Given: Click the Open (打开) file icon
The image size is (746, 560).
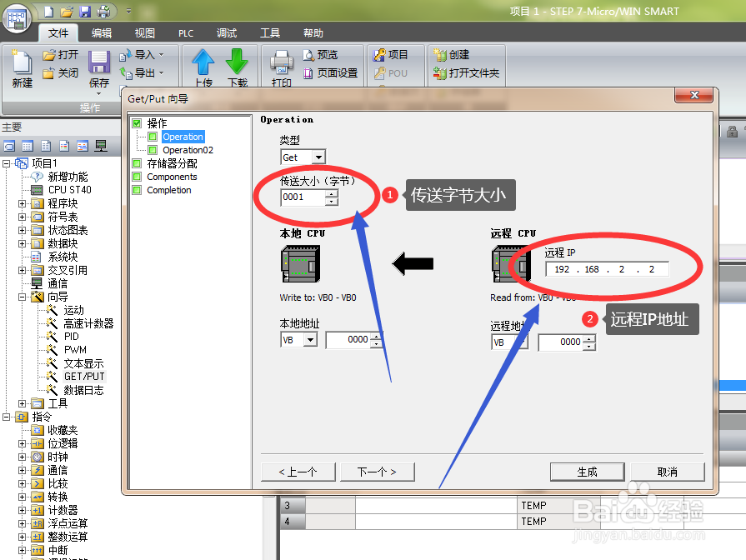Looking at the screenshot, I should coord(60,55).
